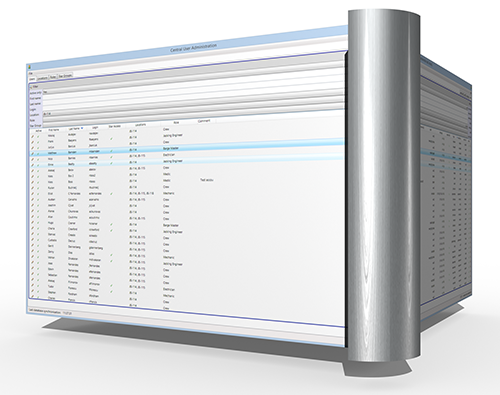Click the 'Central User Administration' window title
500x395 pixels.
tap(193, 47)
